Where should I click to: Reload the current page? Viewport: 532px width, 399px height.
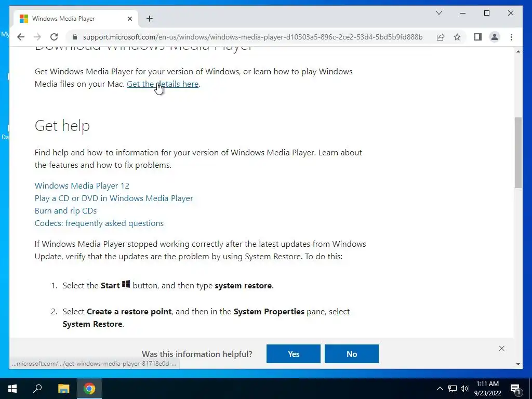click(54, 37)
